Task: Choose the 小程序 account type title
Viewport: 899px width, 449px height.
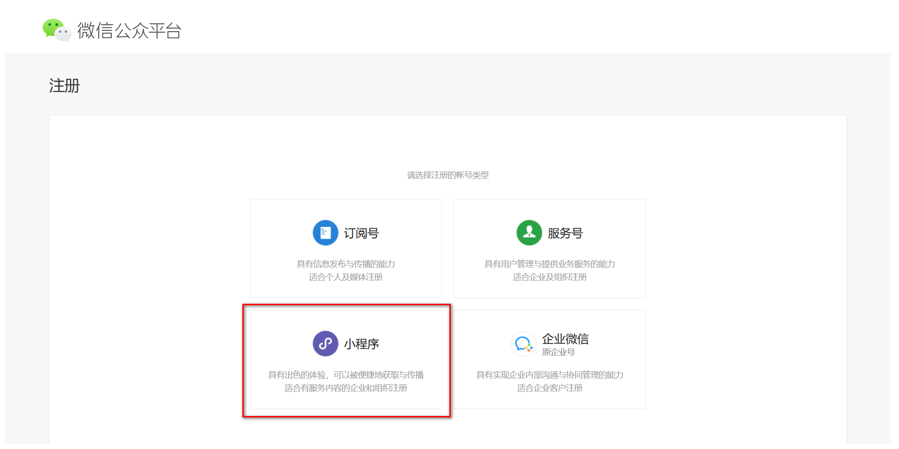Action: click(361, 344)
